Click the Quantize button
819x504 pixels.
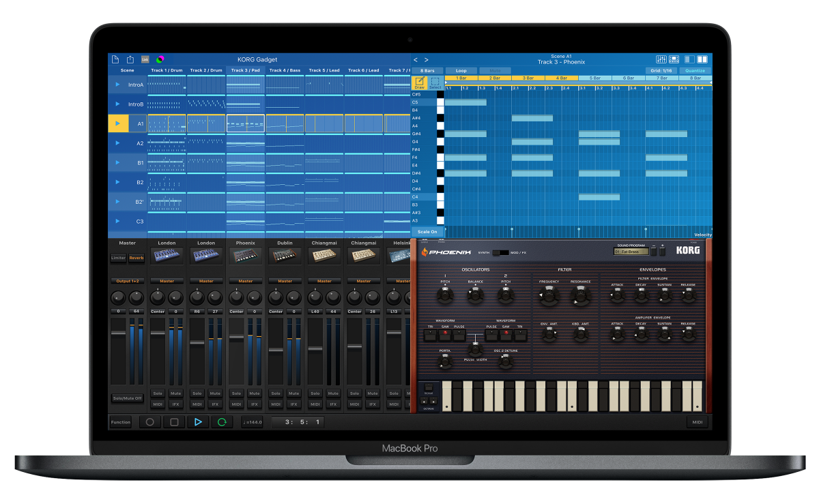695,70
